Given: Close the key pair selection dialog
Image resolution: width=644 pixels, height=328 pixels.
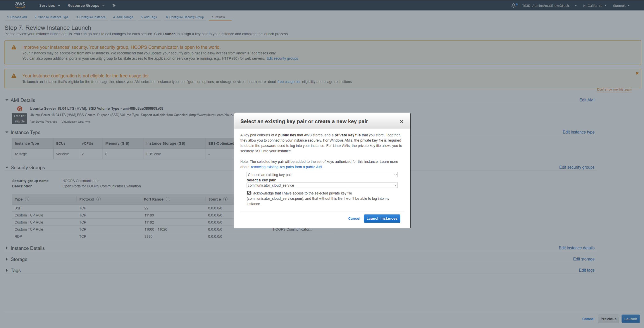Looking at the screenshot, I should (x=402, y=121).
